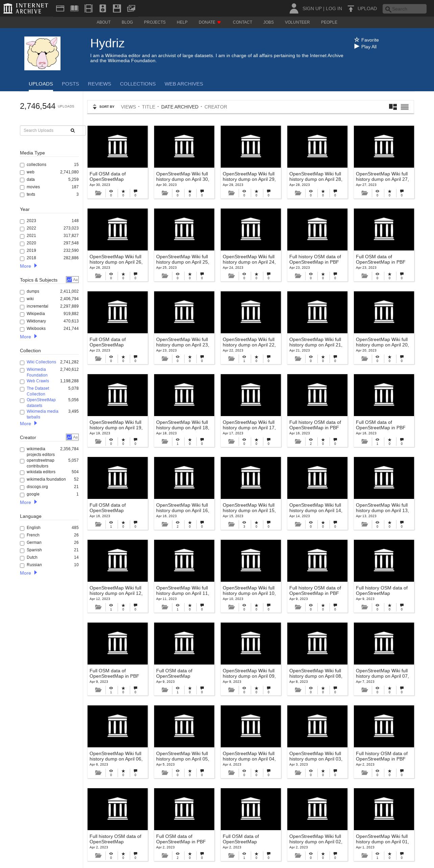This screenshot has height=868, width=434.
Task: Click the Play All triangle icon
Action: coord(357,46)
